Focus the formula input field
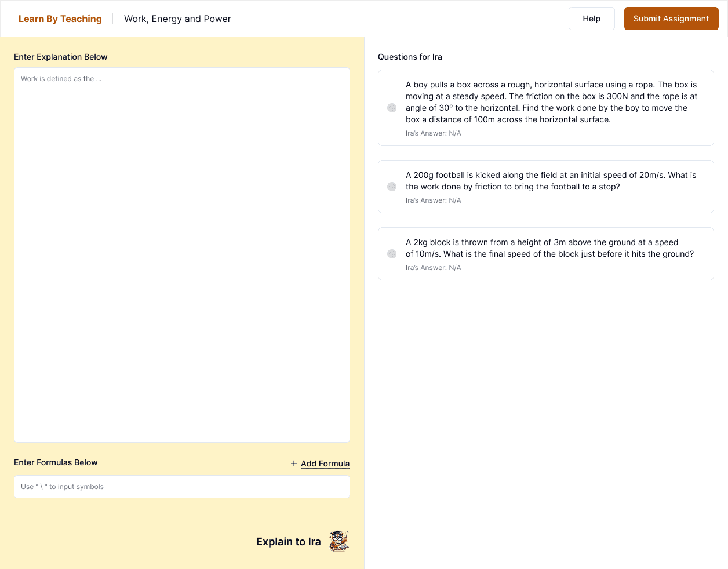The width and height of the screenshot is (728, 569). (182, 487)
